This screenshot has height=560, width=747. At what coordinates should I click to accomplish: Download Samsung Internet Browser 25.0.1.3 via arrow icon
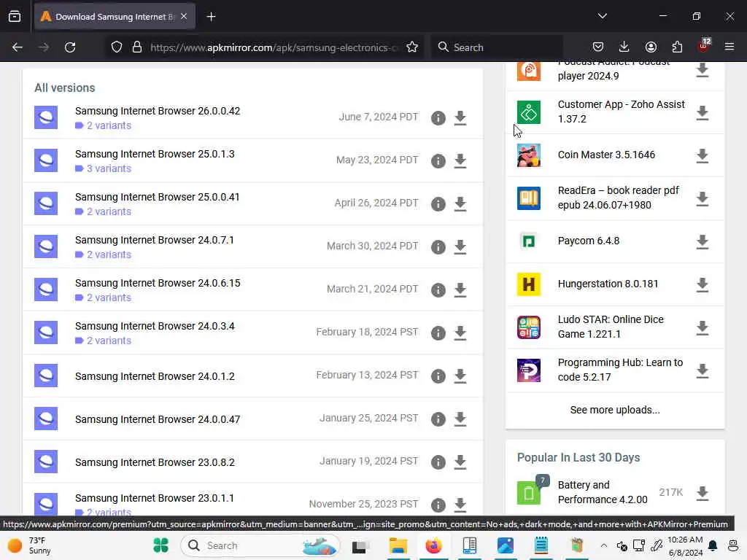[x=460, y=160]
